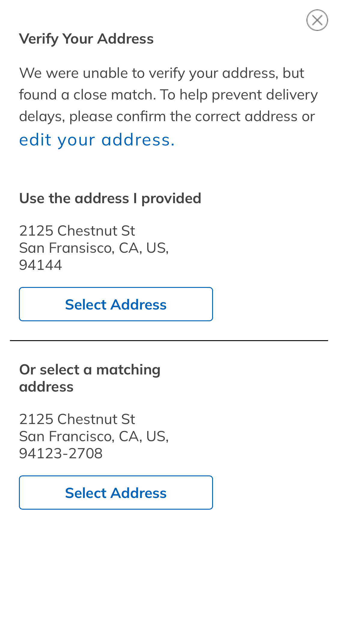Click the "Or select a matching" heading line
Image resolution: width=338 pixels, height=644 pixels.
(x=90, y=370)
